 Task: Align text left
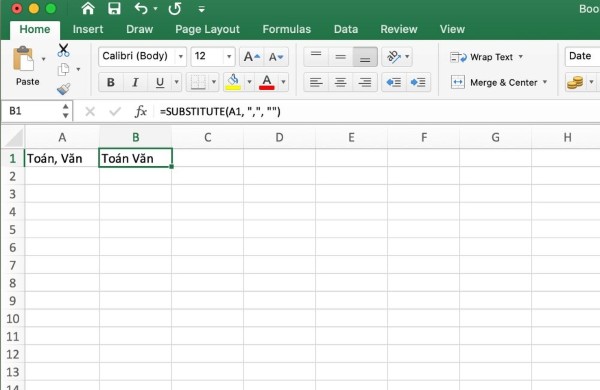tap(316, 82)
